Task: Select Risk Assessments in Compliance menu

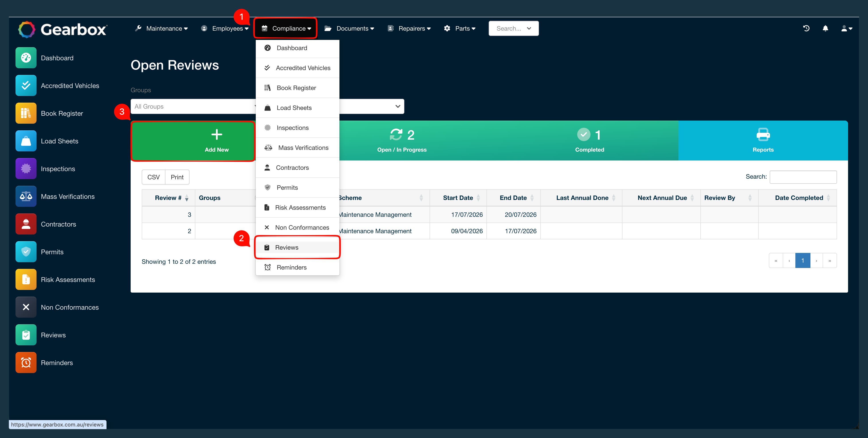Action: pos(298,207)
